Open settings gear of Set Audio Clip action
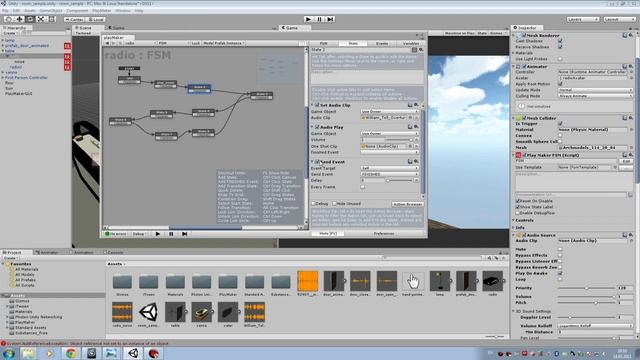Screen dimensions: 640x360 pos(416,105)
